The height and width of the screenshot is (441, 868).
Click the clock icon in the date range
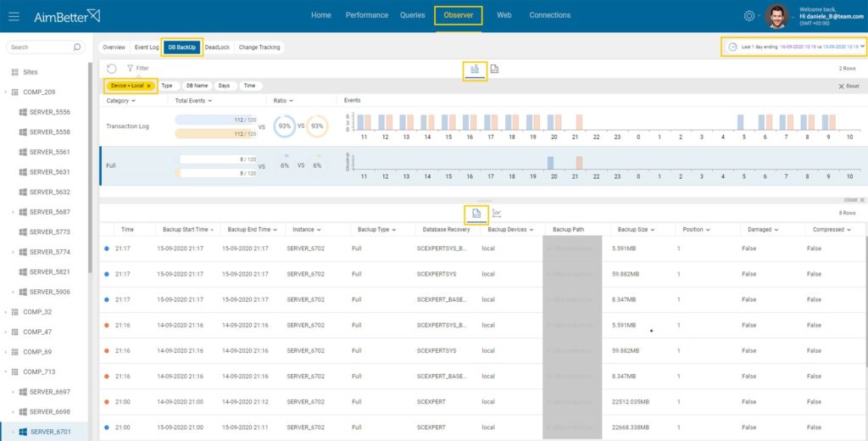point(732,47)
